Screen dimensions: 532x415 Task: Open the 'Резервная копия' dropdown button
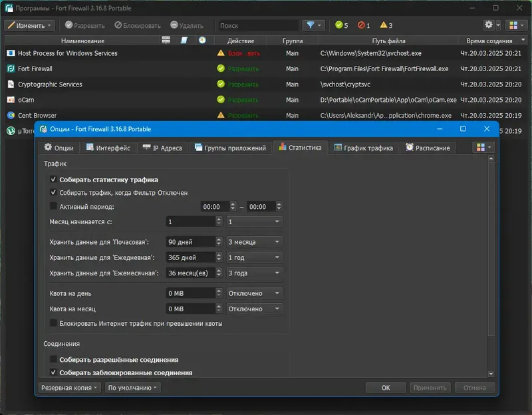click(70, 387)
